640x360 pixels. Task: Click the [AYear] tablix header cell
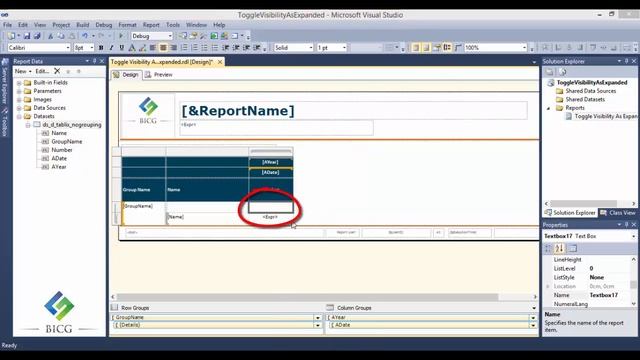(x=271, y=162)
